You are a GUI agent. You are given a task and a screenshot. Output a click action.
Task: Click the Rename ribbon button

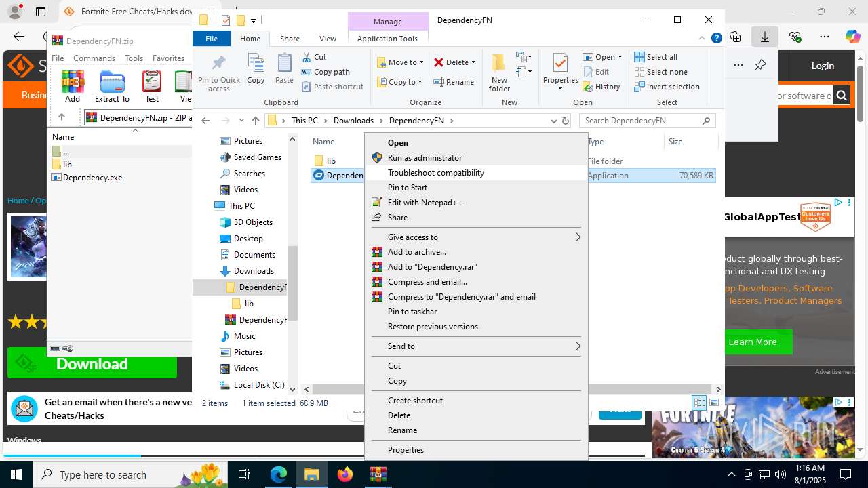454,82
